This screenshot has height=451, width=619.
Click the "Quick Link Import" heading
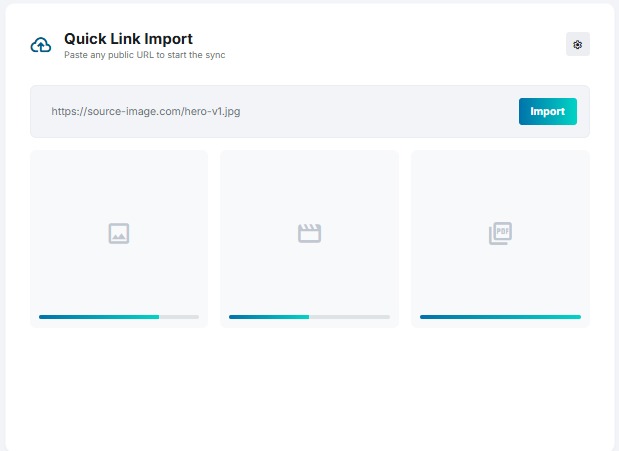click(x=128, y=39)
